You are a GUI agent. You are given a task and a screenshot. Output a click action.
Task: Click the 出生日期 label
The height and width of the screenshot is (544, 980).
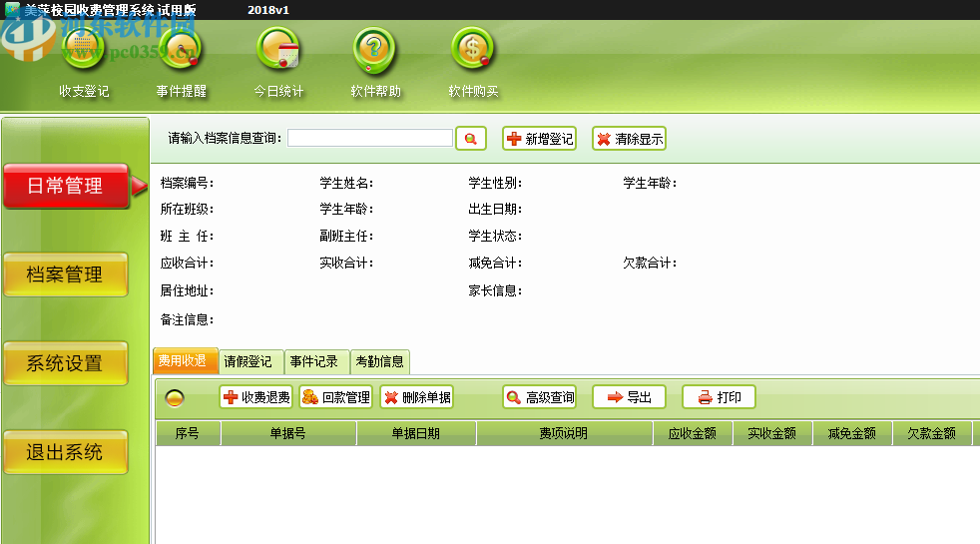[x=496, y=209]
